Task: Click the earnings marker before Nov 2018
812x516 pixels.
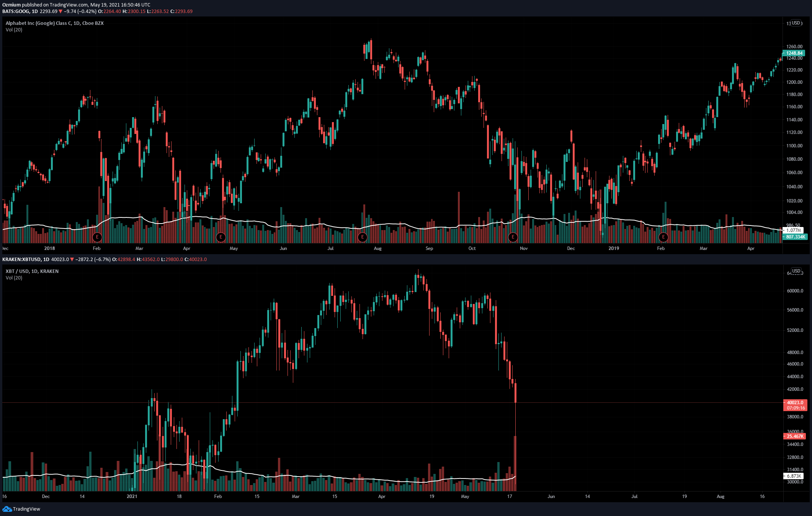Action: [513, 237]
